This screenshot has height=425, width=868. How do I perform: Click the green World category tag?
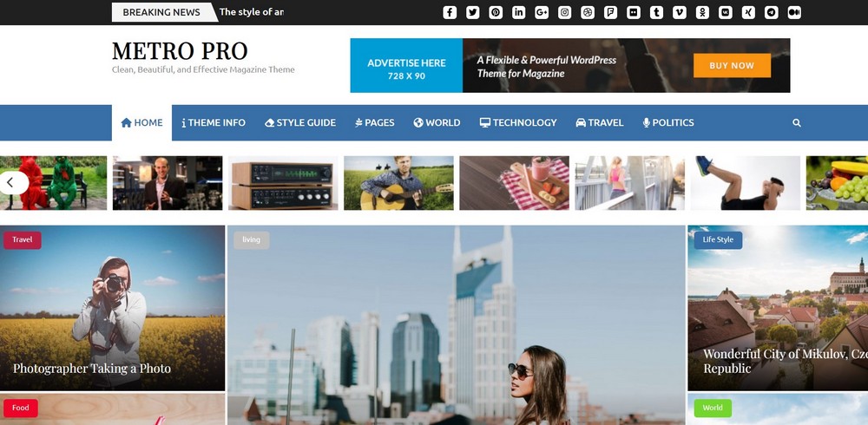click(713, 408)
